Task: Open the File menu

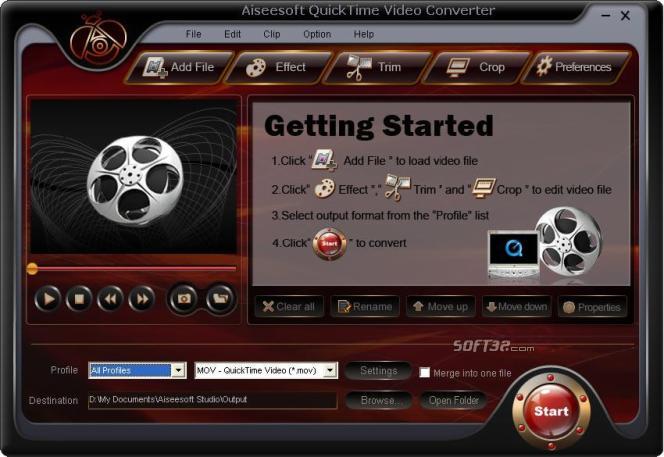Action: click(x=194, y=34)
